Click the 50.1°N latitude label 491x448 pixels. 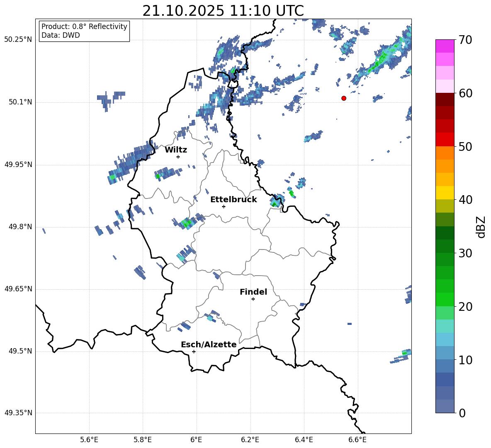[20, 102]
